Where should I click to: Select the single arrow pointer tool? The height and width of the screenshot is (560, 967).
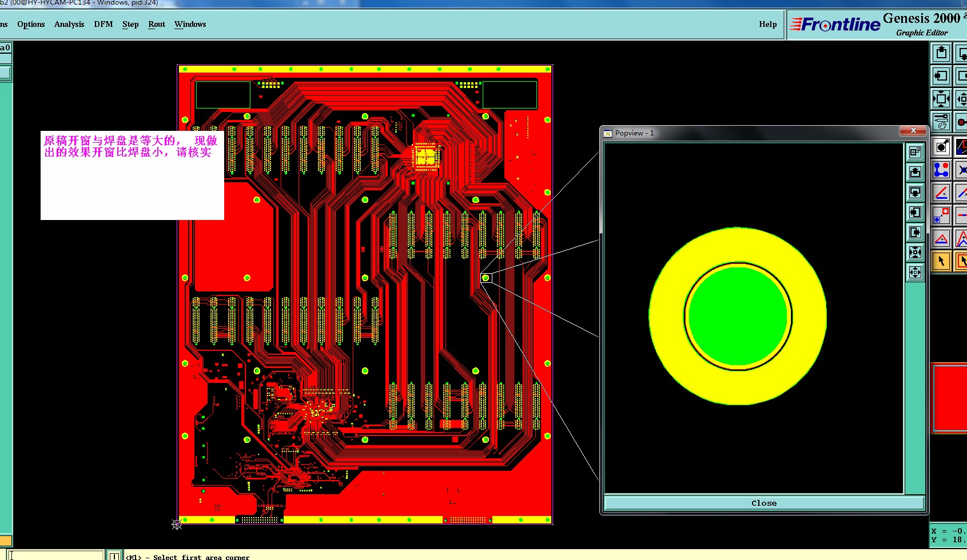pyautogui.click(x=941, y=261)
